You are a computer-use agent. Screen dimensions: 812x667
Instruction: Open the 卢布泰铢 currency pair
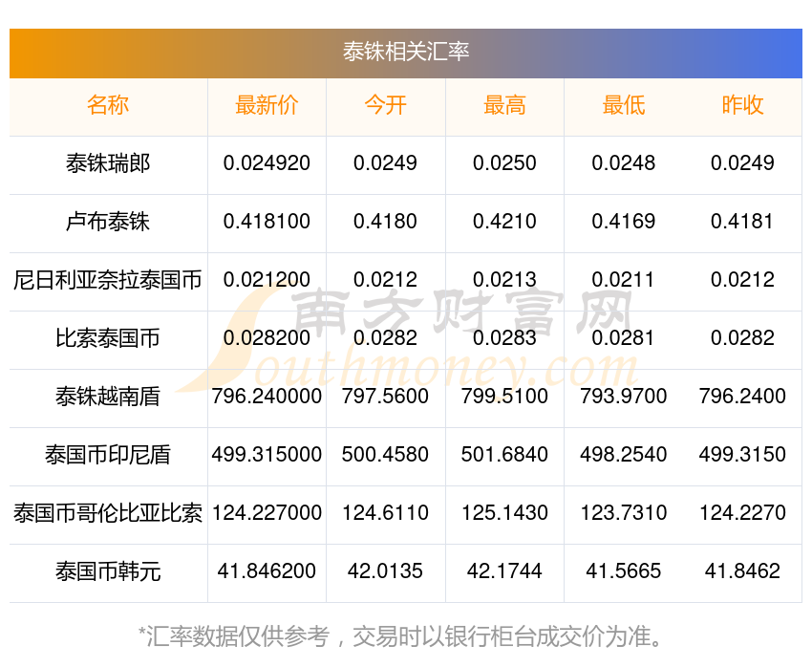[x=108, y=222]
